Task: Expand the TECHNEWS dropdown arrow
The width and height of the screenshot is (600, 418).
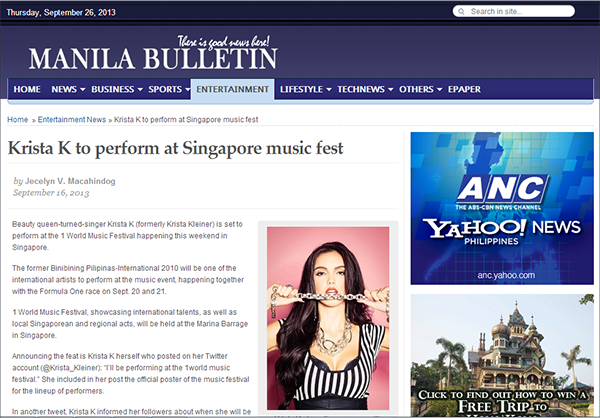Action: point(390,90)
